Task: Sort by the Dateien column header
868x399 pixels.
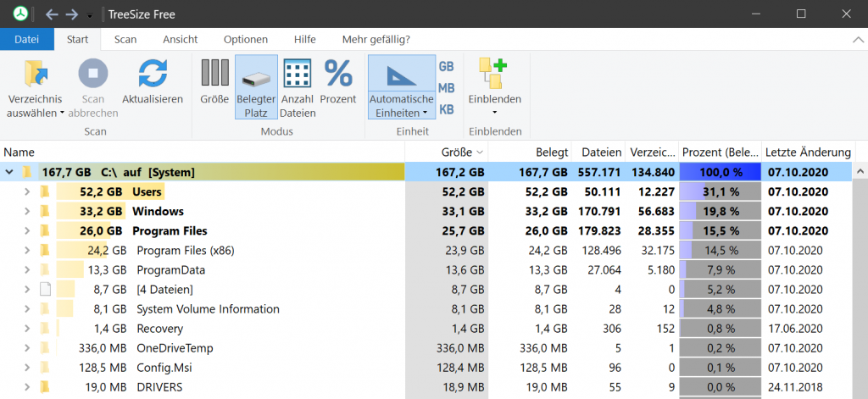Action: click(598, 152)
